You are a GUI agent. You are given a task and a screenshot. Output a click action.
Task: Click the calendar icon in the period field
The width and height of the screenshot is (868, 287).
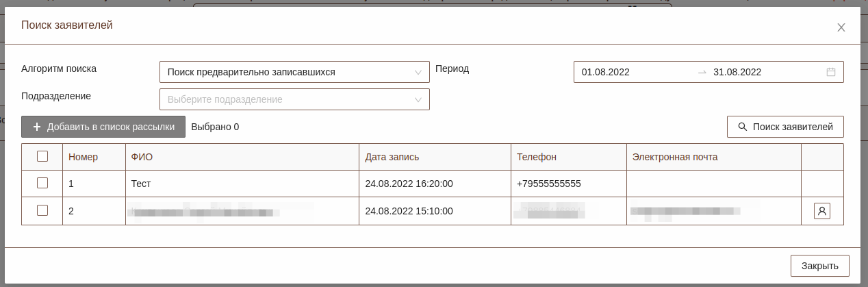click(x=831, y=72)
